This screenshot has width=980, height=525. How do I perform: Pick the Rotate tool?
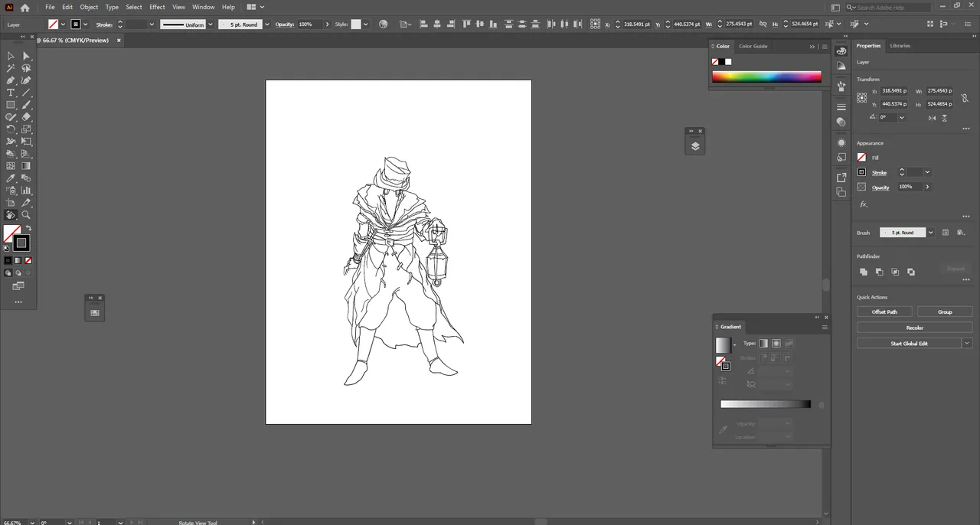coord(11,129)
